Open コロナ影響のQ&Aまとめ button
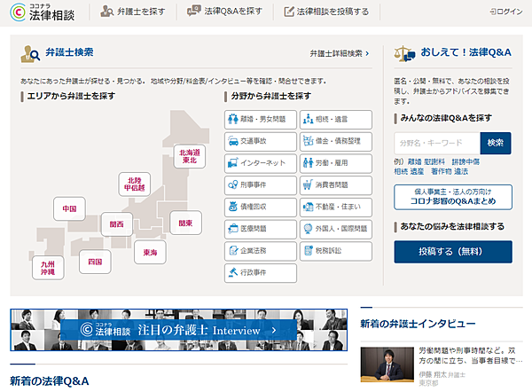Viewport: 532px width, 392px height. pos(453,197)
